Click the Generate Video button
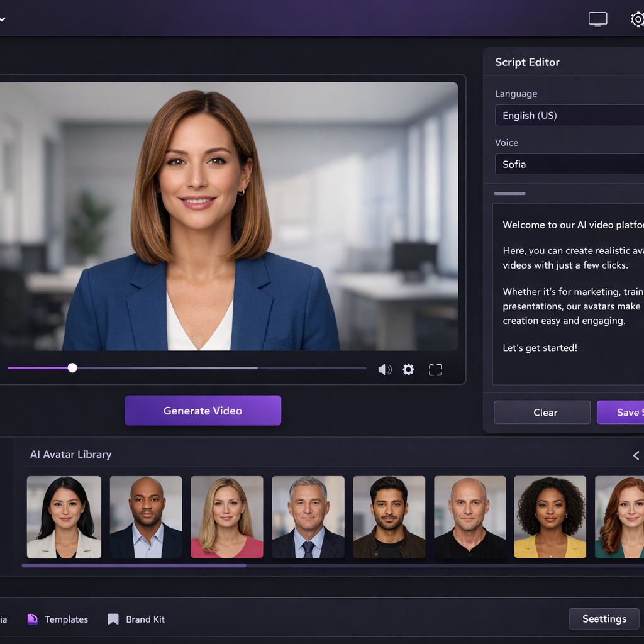This screenshot has height=644, width=644. 203,410
